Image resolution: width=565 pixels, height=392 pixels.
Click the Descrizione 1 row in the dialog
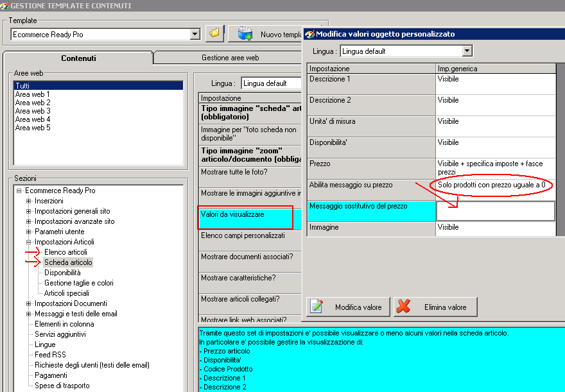[x=431, y=84]
